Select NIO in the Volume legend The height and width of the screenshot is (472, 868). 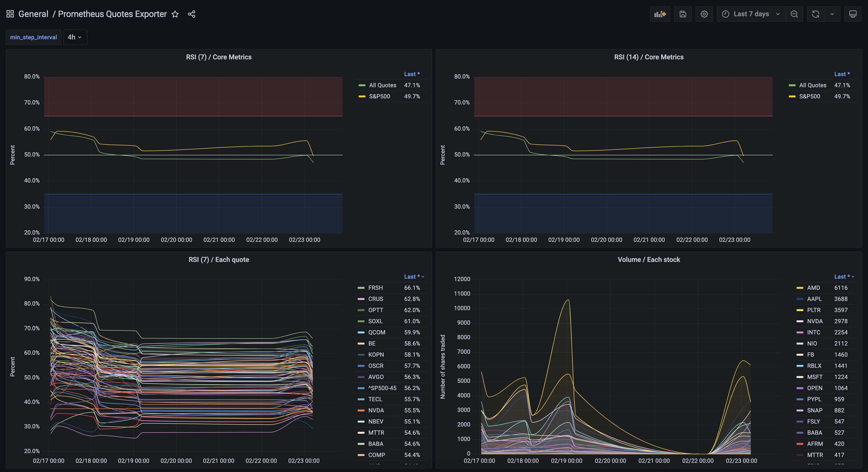[x=812, y=344]
